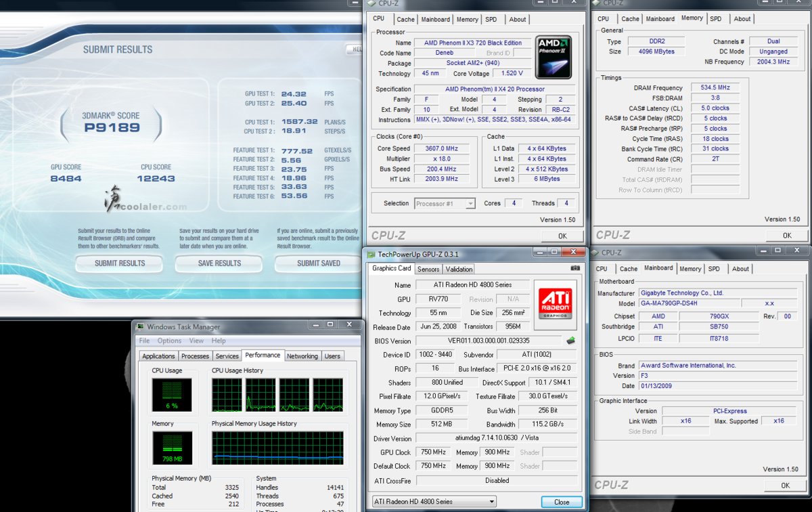
Task: Click the BIOS Version field VER011.003.000.001.029335
Action: [x=489, y=341]
